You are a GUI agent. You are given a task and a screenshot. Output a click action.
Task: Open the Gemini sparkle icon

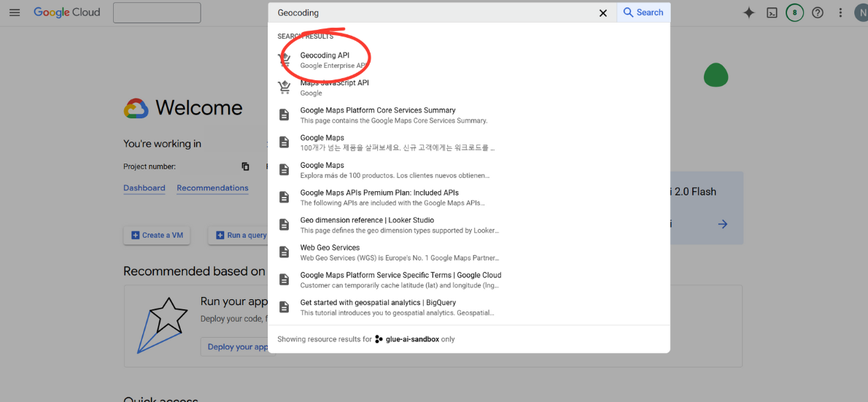(749, 12)
